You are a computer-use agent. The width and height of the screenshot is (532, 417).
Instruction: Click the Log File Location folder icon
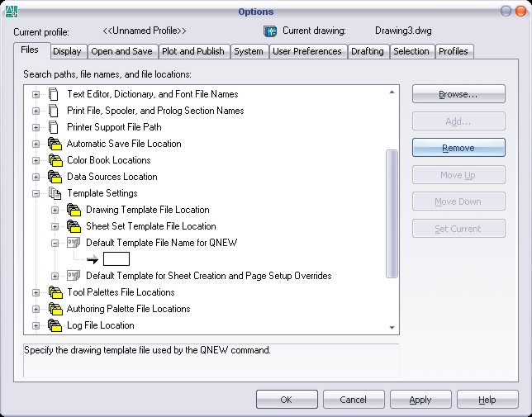[55, 325]
